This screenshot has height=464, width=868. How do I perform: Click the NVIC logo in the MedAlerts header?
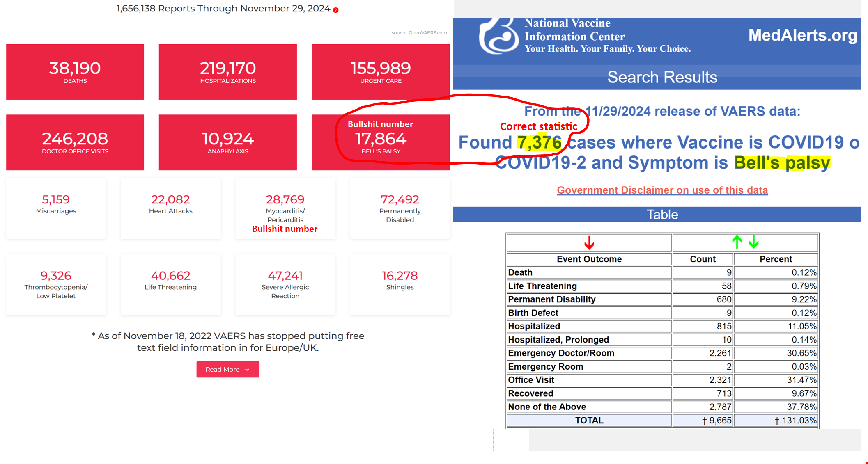point(498,36)
